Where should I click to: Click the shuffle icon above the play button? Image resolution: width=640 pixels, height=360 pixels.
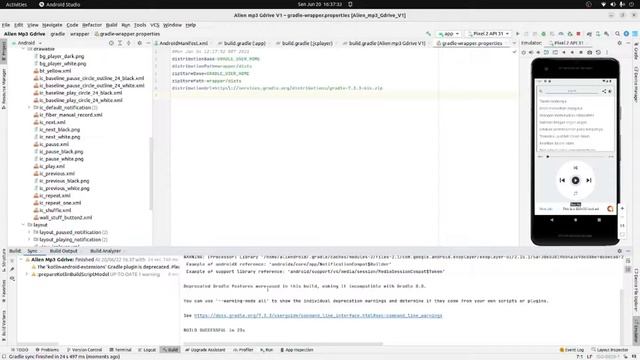[x=576, y=167]
